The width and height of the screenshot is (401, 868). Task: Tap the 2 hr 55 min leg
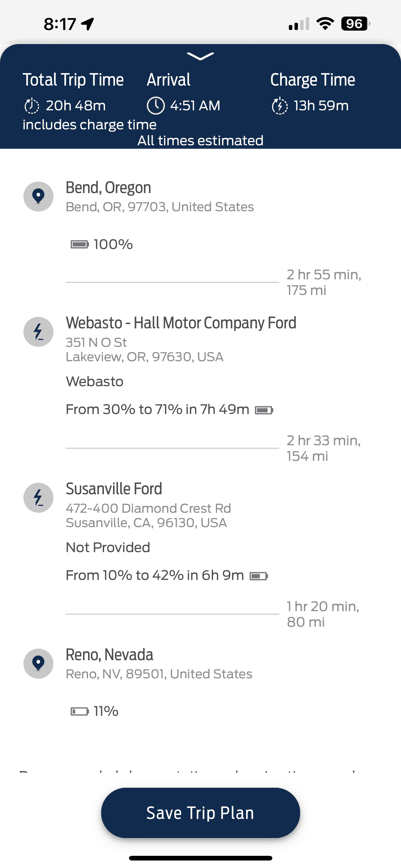(x=324, y=282)
